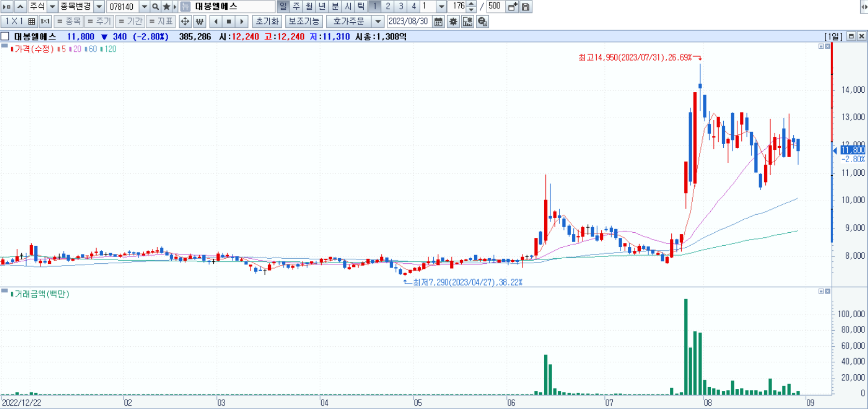The image size is (868, 409).
Task: Select the 년 yearly period tab
Action: (322, 7)
